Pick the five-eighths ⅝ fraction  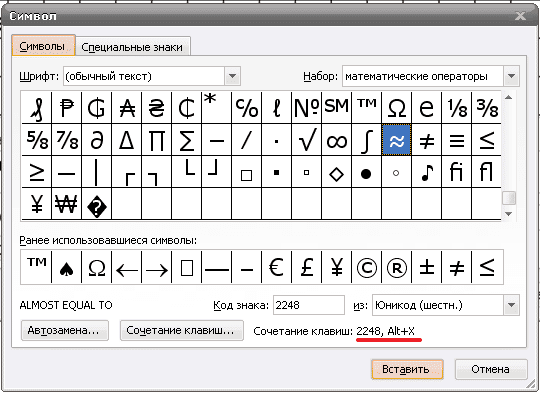37,140
